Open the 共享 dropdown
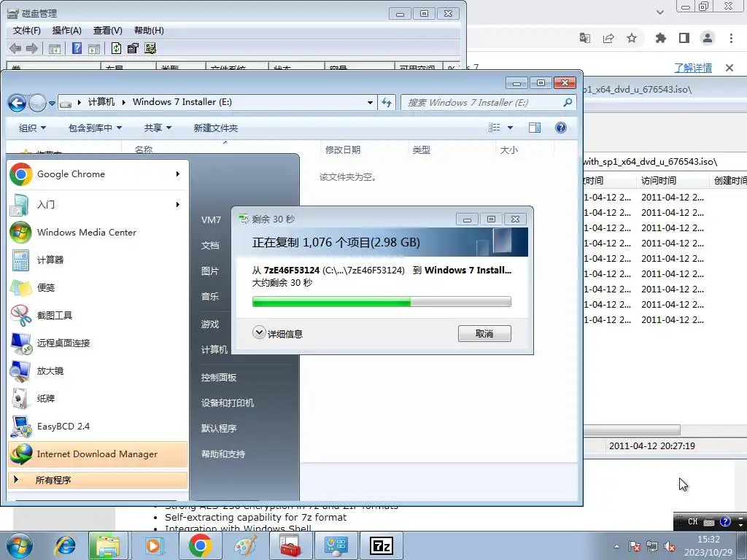 [158, 128]
